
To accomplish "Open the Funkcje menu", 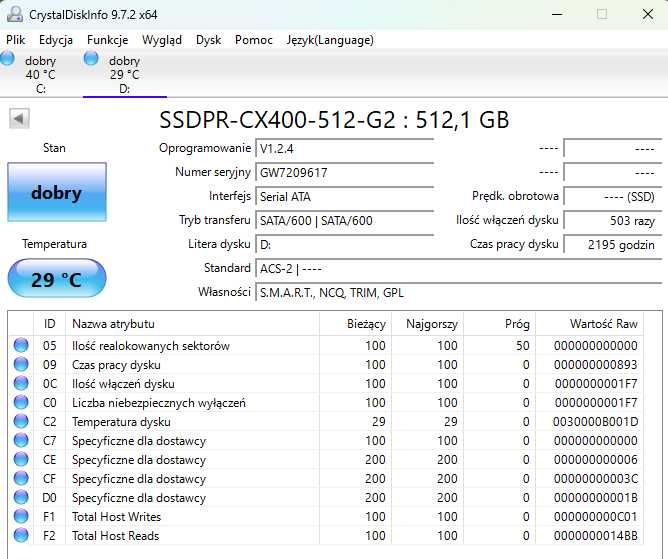I will tap(107, 40).
